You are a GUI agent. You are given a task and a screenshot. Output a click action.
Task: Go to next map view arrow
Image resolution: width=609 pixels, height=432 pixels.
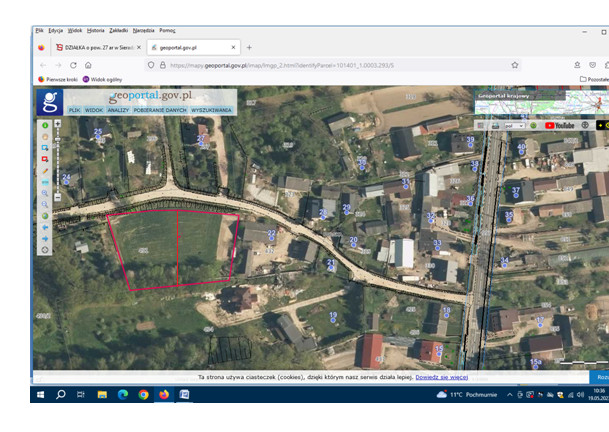45,238
